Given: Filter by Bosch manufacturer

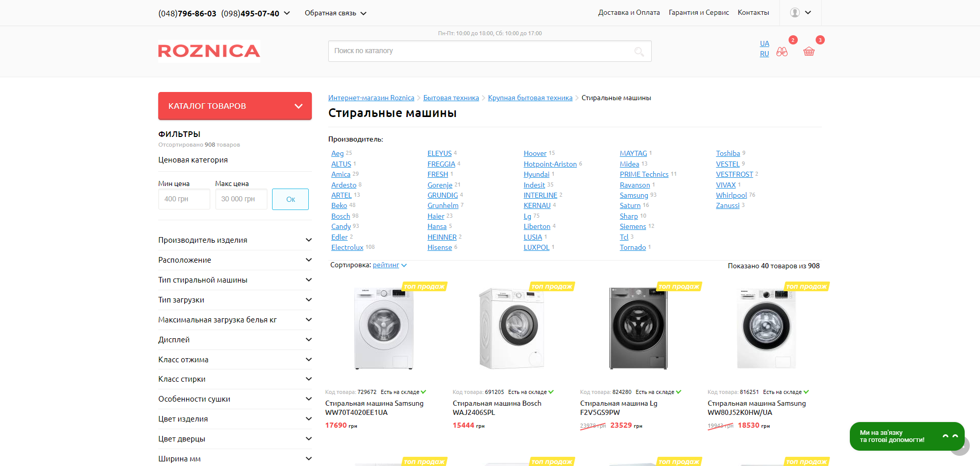Looking at the screenshot, I should click(x=340, y=217).
